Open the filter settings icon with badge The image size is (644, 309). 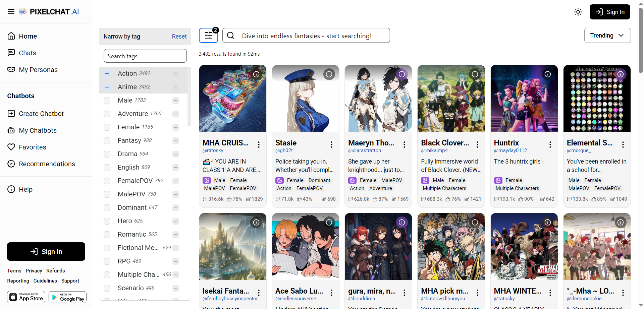tap(208, 35)
